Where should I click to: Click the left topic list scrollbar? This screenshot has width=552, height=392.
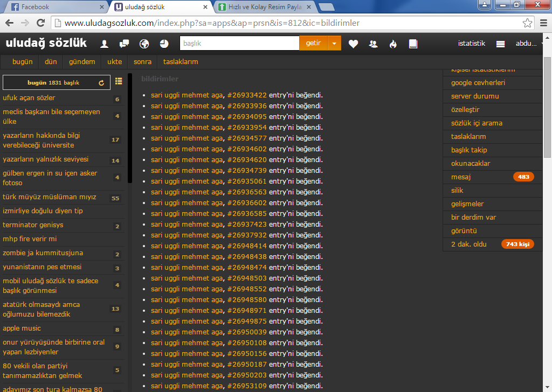130,128
